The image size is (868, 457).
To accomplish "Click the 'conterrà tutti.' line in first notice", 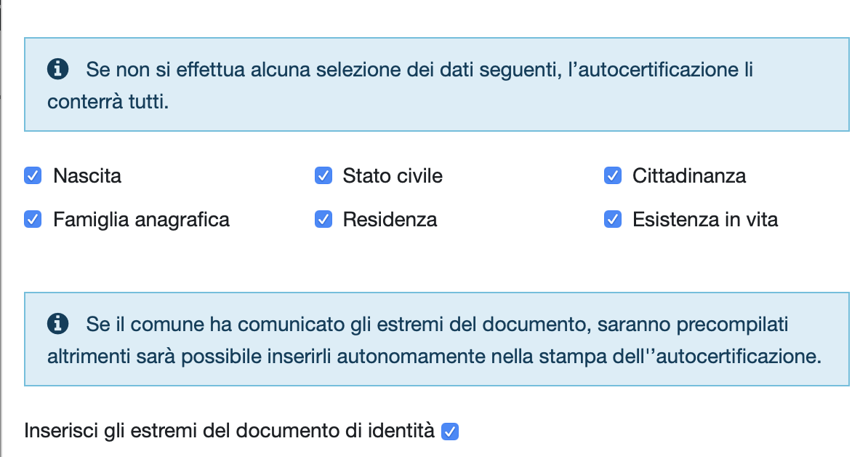I will pos(108,102).
